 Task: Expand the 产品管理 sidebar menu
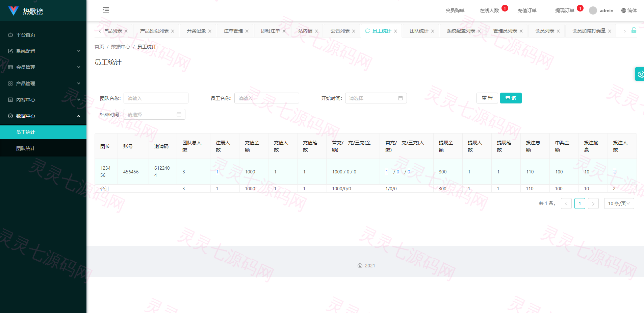[43, 83]
